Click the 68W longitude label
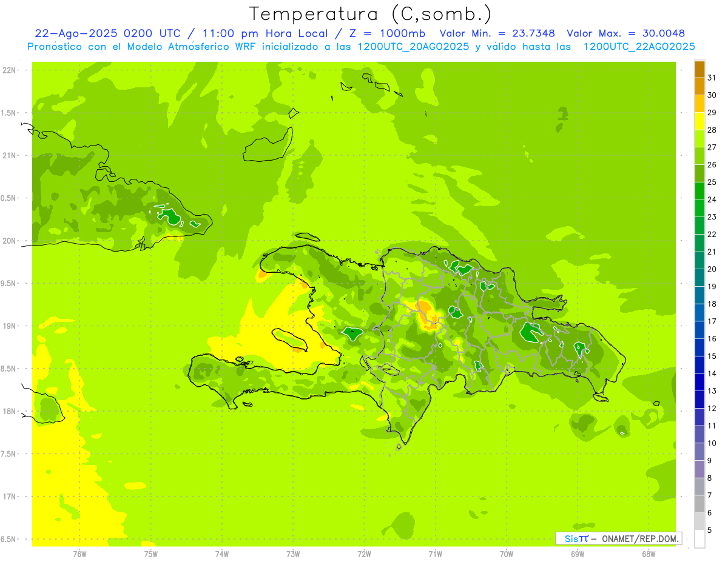 pyautogui.click(x=649, y=554)
